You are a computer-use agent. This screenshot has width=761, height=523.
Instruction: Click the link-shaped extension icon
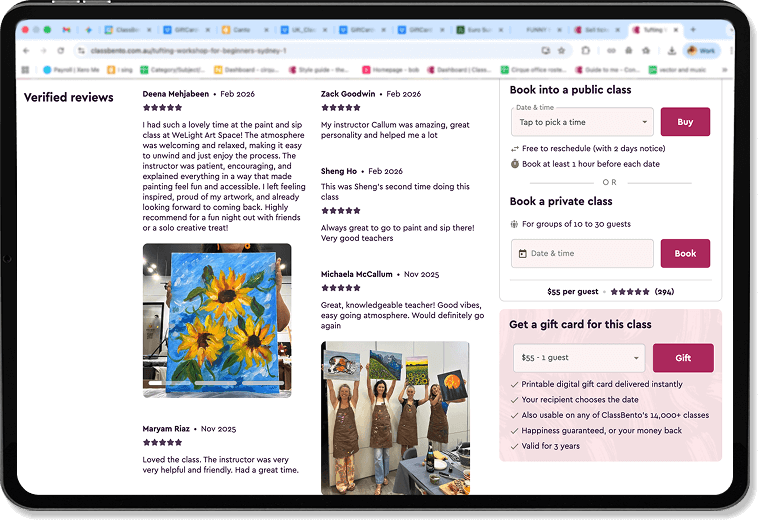612,50
